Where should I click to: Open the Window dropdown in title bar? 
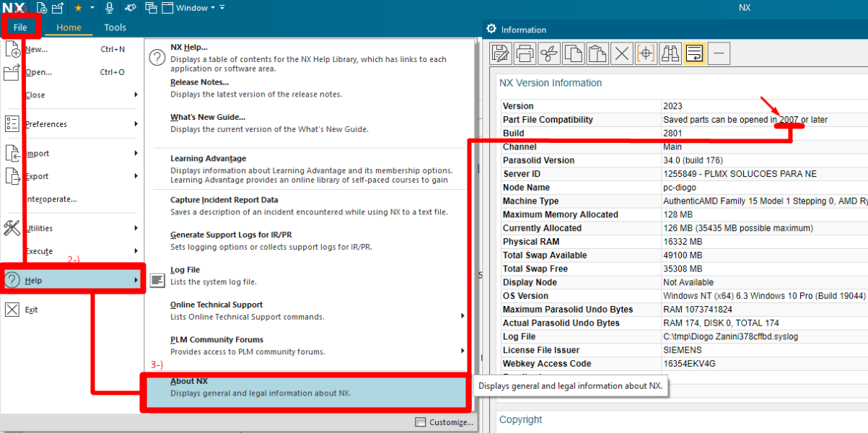(x=188, y=8)
